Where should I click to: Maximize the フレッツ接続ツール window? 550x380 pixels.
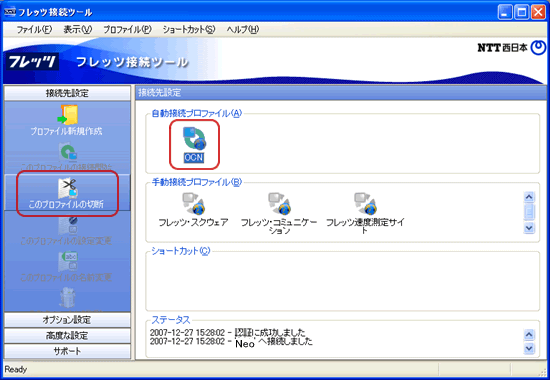pos(522,12)
